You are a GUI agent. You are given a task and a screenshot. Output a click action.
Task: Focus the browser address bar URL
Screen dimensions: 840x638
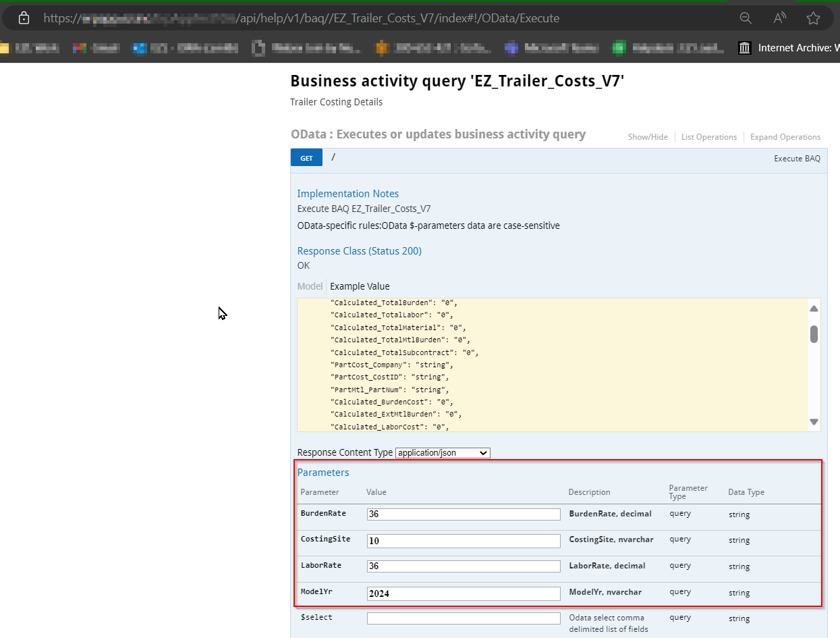pyautogui.click(x=302, y=18)
